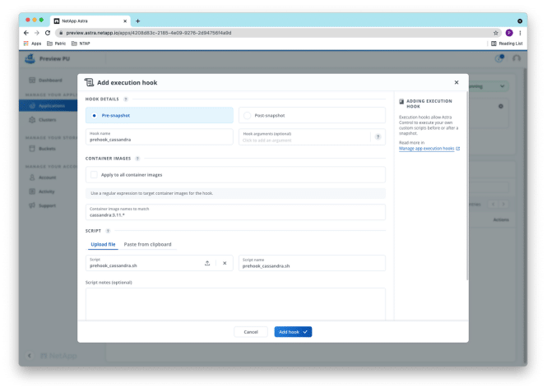Clear the uploaded script with X icon

click(225, 263)
